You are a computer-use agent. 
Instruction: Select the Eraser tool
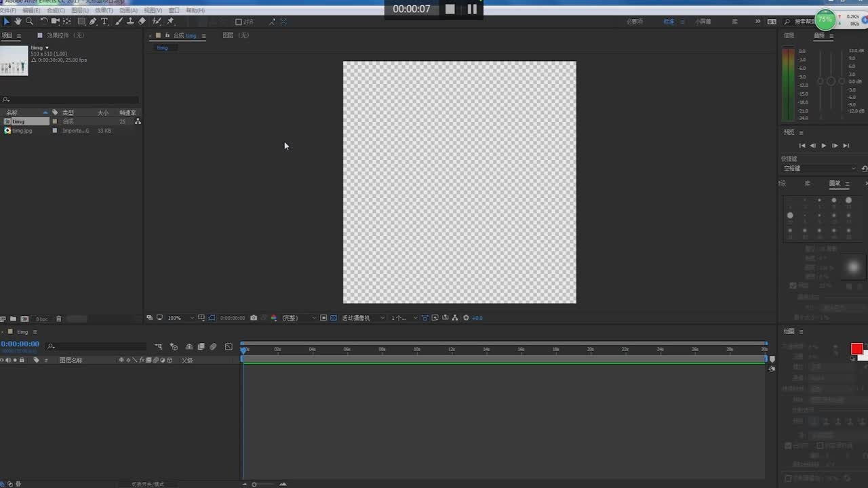tap(142, 22)
